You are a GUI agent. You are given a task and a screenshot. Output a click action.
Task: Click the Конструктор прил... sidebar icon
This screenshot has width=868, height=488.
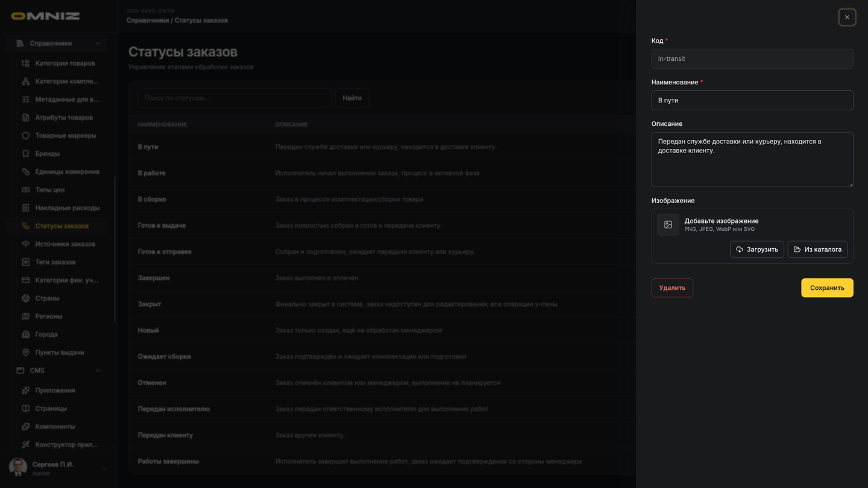(x=25, y=445)
